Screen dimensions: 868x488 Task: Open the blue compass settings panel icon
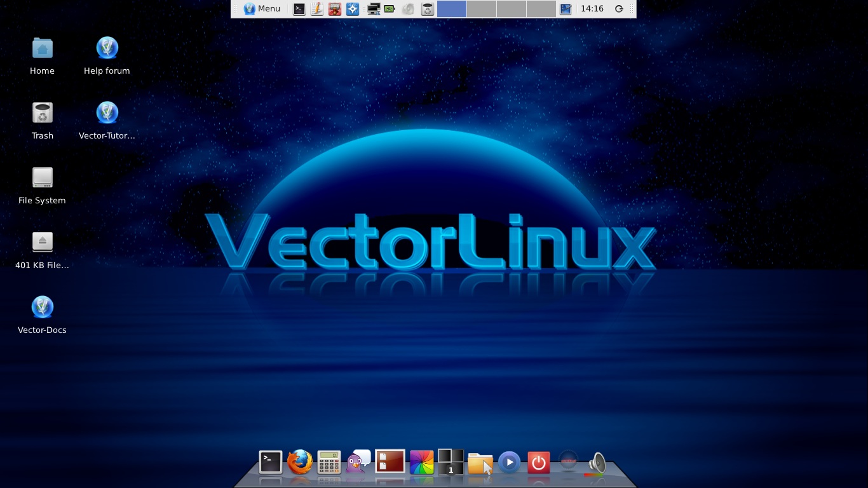click(353, 9)
